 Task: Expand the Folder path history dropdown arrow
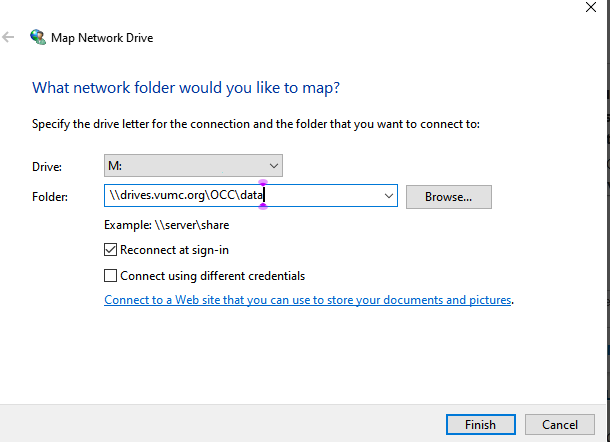(x=389, y=196)
